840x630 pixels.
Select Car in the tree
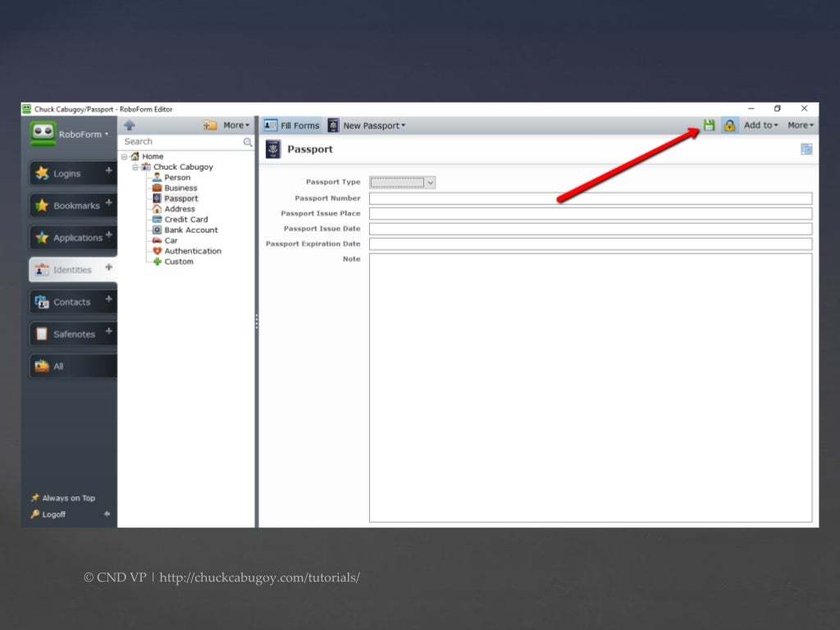(x=171, y=240)
